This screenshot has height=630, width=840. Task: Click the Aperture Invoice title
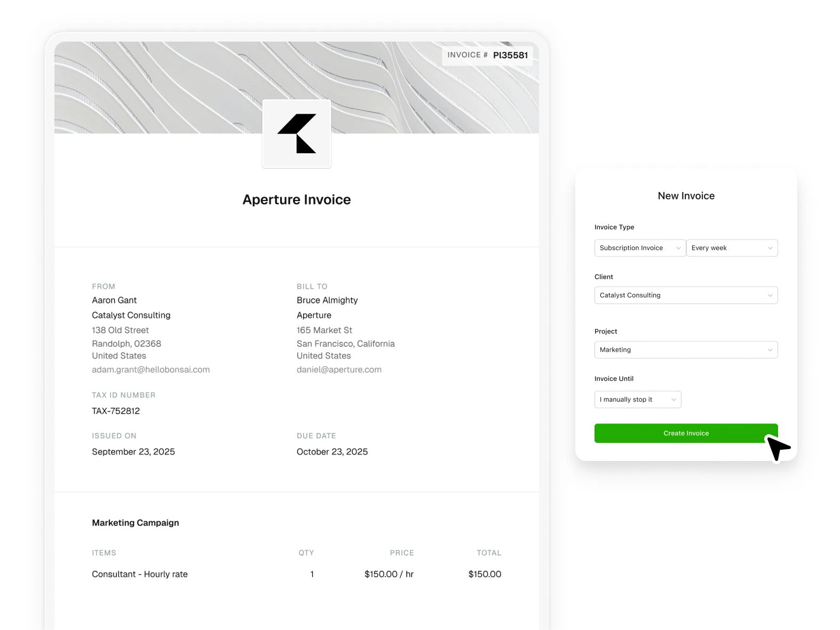tap(297, 200)
